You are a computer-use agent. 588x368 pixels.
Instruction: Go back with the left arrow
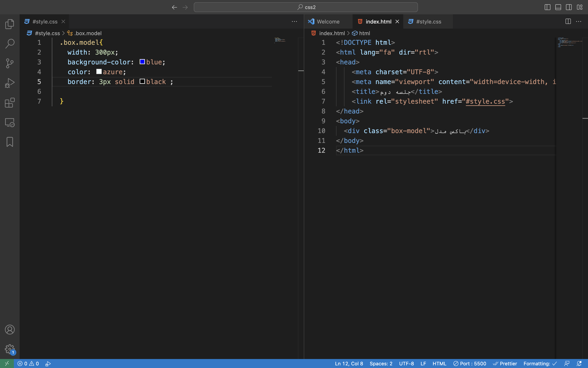click(x=174, y=7)
